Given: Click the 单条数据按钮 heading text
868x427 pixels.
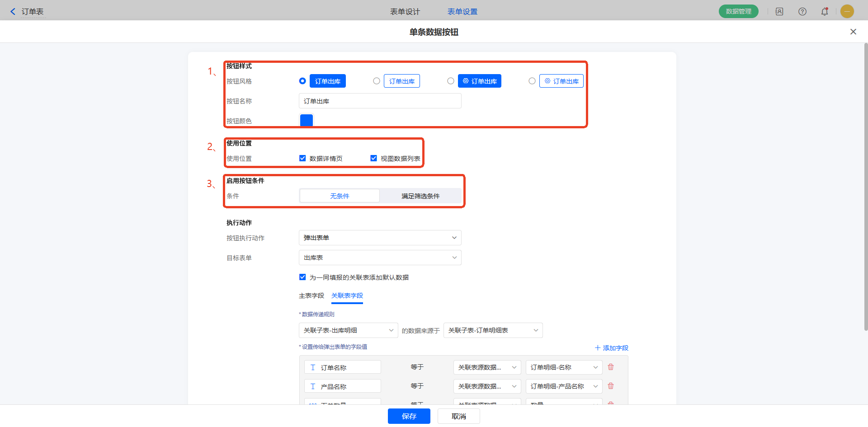Looking at the screenshot, I should (434, 32).
